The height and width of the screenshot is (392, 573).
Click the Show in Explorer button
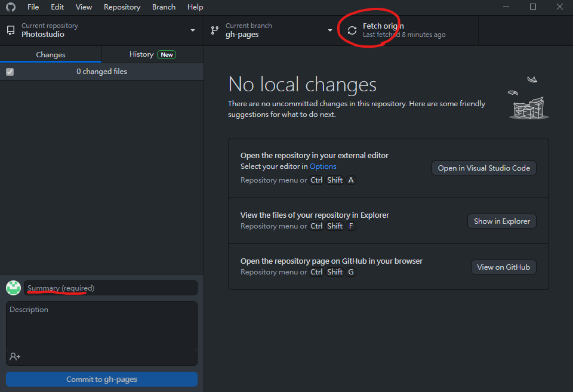pyautogui.click(x=502, y=221)
